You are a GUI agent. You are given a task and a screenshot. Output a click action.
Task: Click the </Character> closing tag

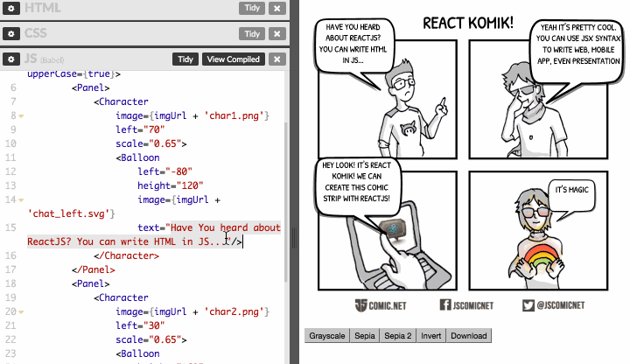127,255
